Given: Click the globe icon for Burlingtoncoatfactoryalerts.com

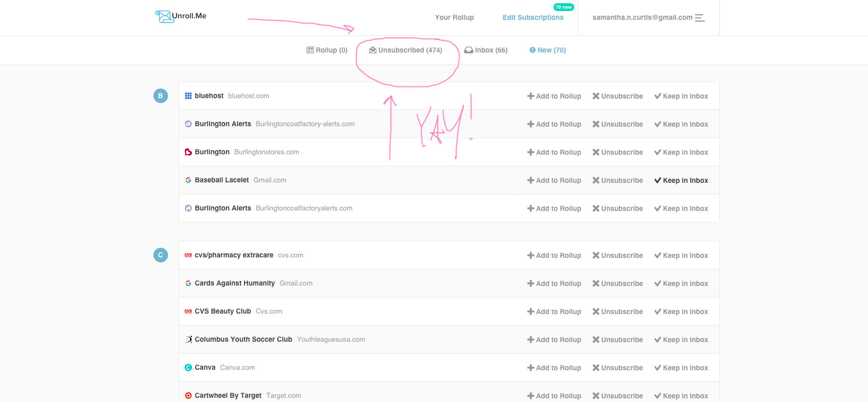Looking at the screenshot, I should 188,208.
